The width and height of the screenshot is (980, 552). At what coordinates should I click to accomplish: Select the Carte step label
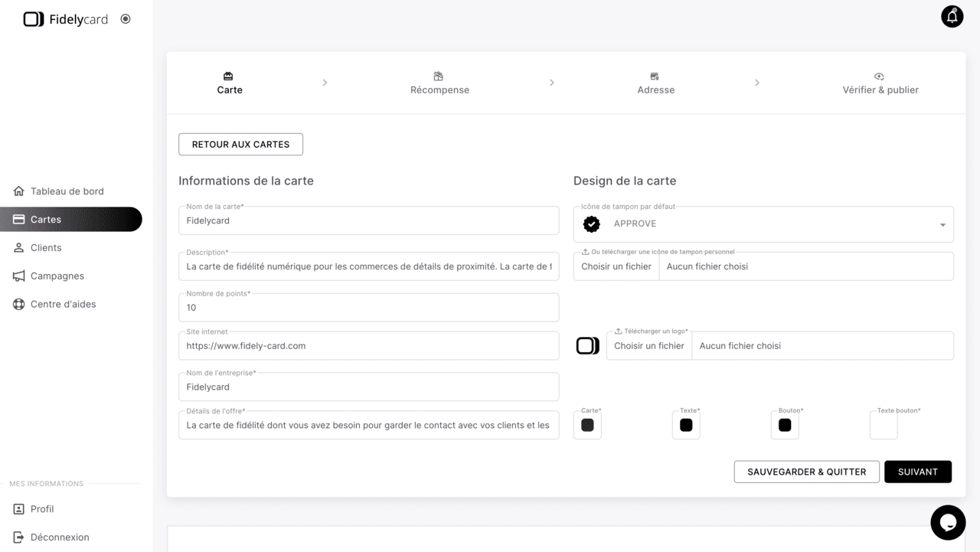[230, 90]
